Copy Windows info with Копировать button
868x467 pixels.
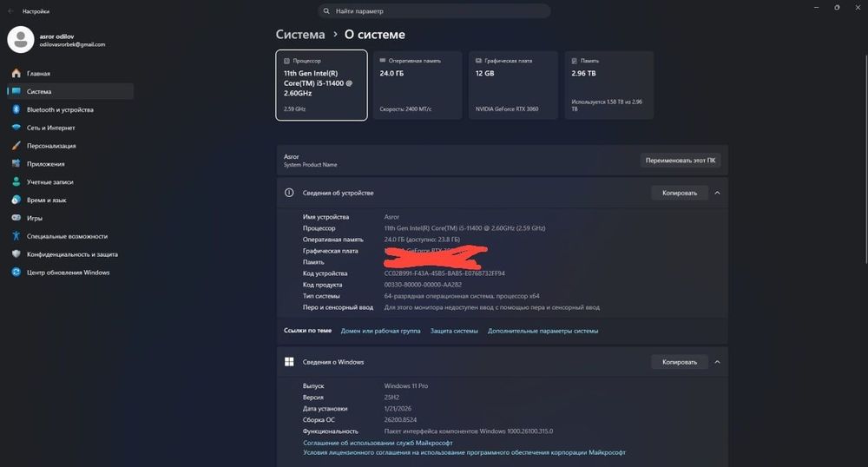tap(680, 362)
